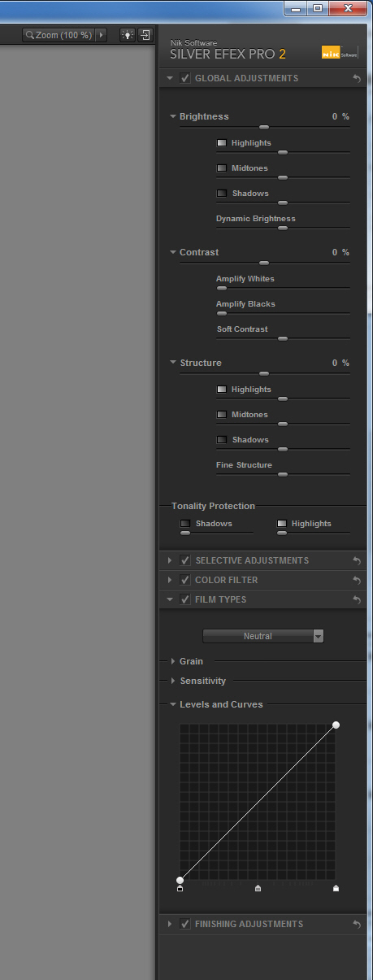
Task: Open the Neutral film type dropdown
Action: [x=263, y=636]
